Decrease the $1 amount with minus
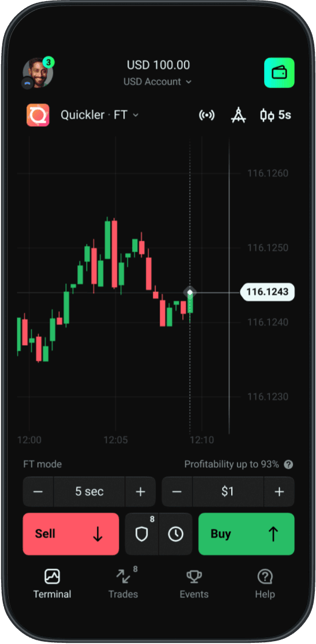 point(177,491)
